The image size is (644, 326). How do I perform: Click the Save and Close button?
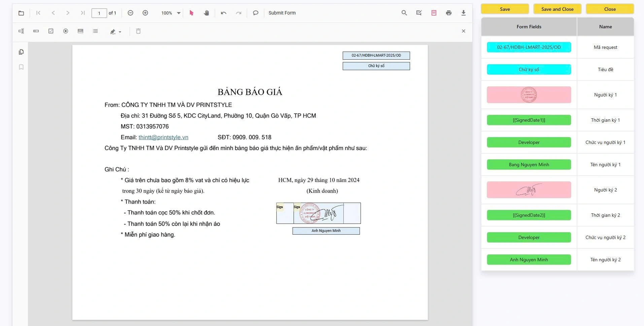pos(557,9)
